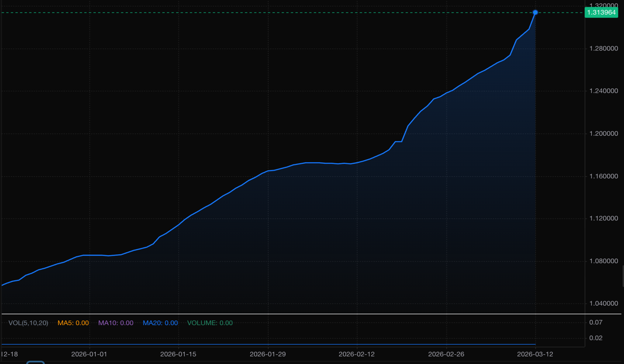
Task: Click the 2026-03-12 date axis label
Action: (535, 354)
